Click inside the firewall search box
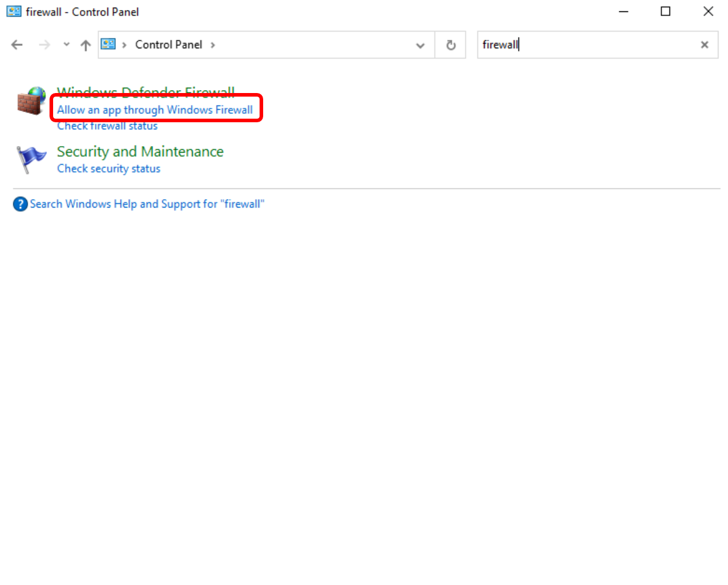The width and height of the screenshot is (728, 585). 587,45
